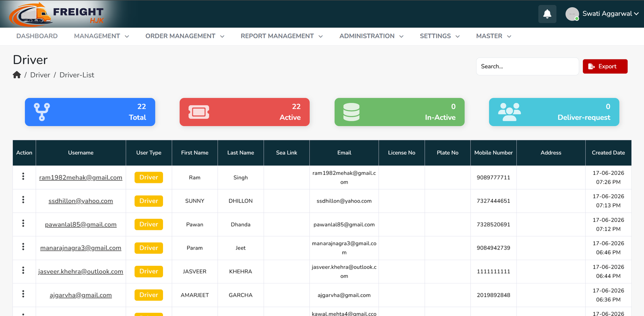
Task: Click Driver badge in JASVEER KHEHRA row
Action: tap(149, 271)
